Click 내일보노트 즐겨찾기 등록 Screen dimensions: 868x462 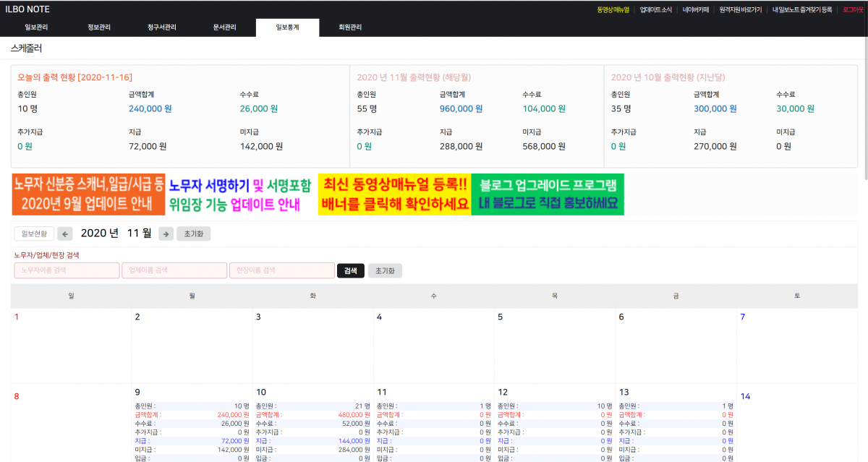pos(803,9)
